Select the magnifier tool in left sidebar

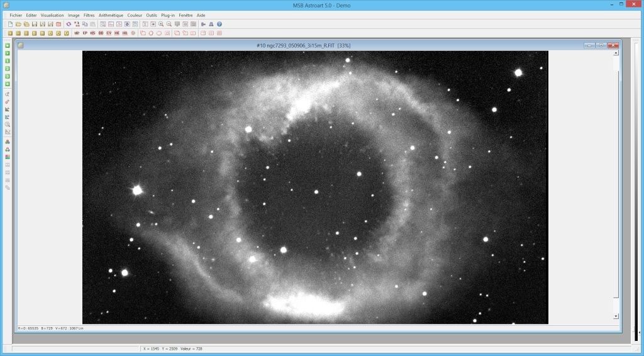tap(8, 124)
